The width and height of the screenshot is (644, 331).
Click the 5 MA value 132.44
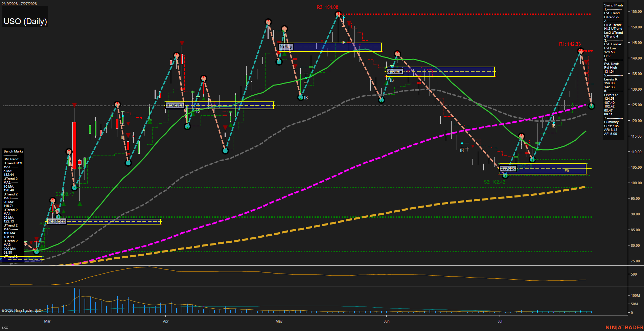click(x=8, y=175)
